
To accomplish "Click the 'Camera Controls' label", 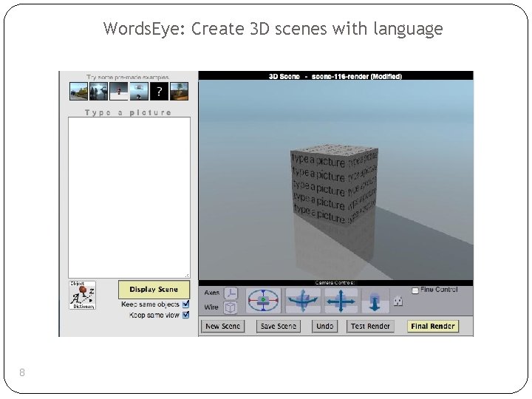I will (x=335, y=282).
